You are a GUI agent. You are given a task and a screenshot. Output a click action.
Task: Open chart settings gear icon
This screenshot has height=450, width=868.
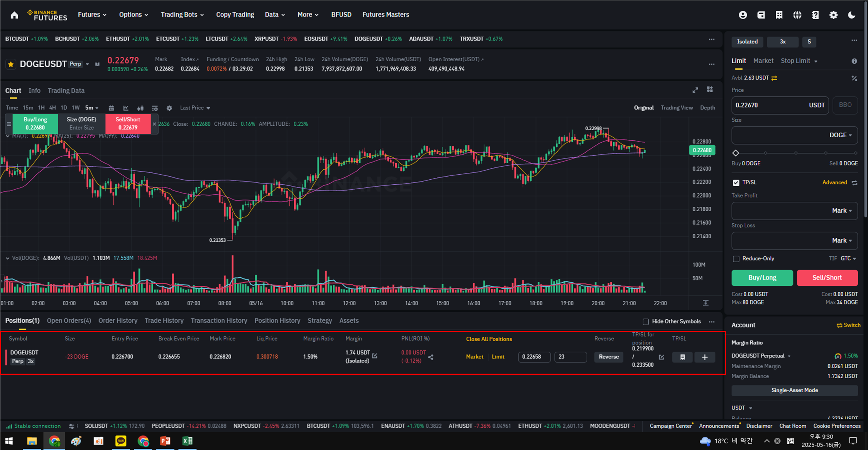click(x=169, y=108)
